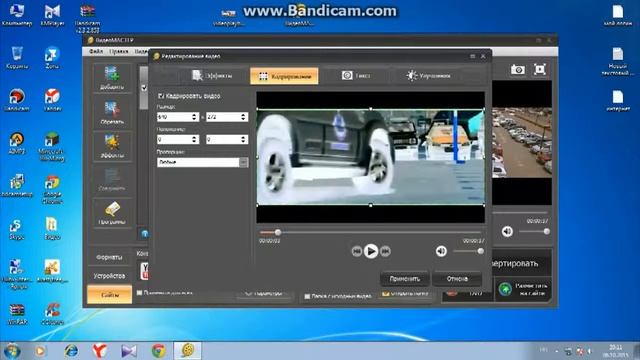Toggle the Кадрировать видео checkbox
This screenshot has width=640, height=360.
161,96
